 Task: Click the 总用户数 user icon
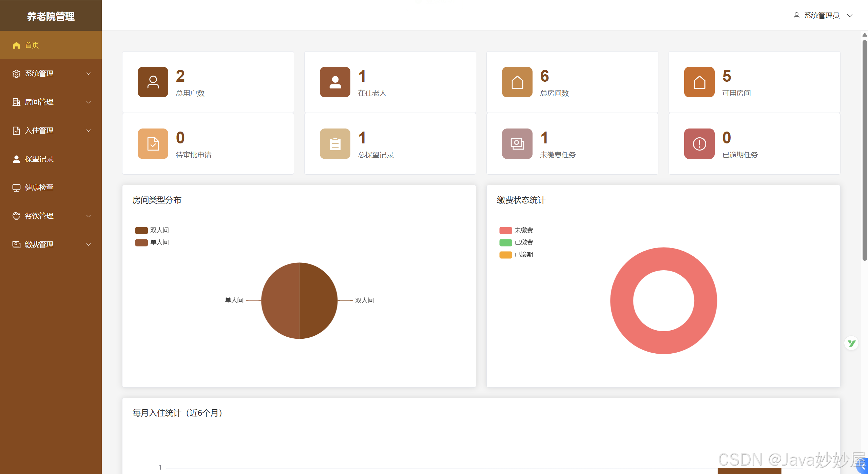pyautogui.click(x=153, y=82)
